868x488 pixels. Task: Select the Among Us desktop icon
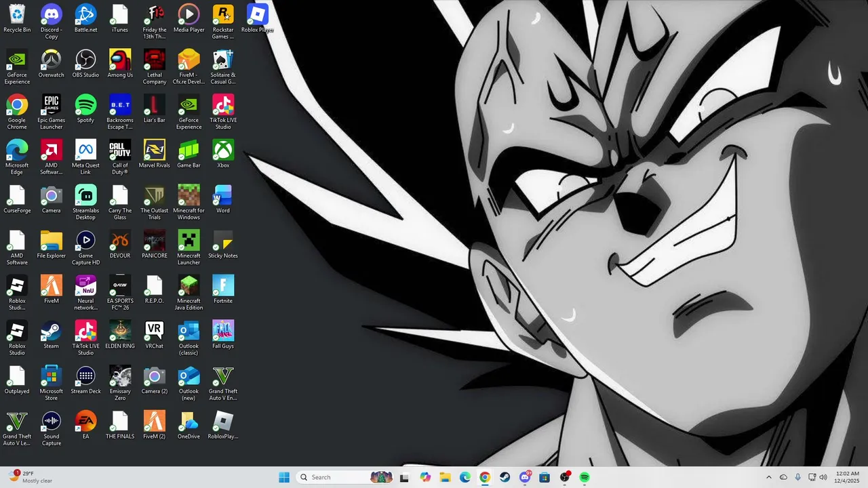pyautogui.click(x=120, y=64)
